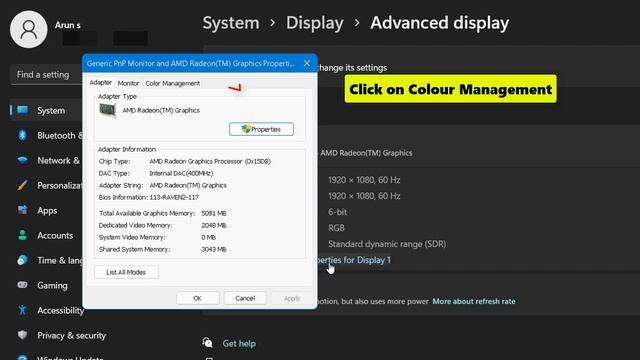Switch to the Monitor tab

128,83
